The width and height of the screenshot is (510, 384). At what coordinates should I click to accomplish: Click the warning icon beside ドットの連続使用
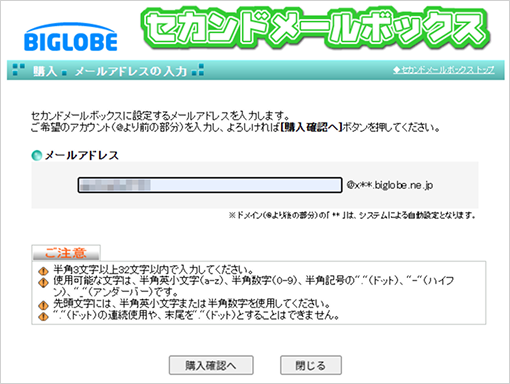click(x=43, y=316)
